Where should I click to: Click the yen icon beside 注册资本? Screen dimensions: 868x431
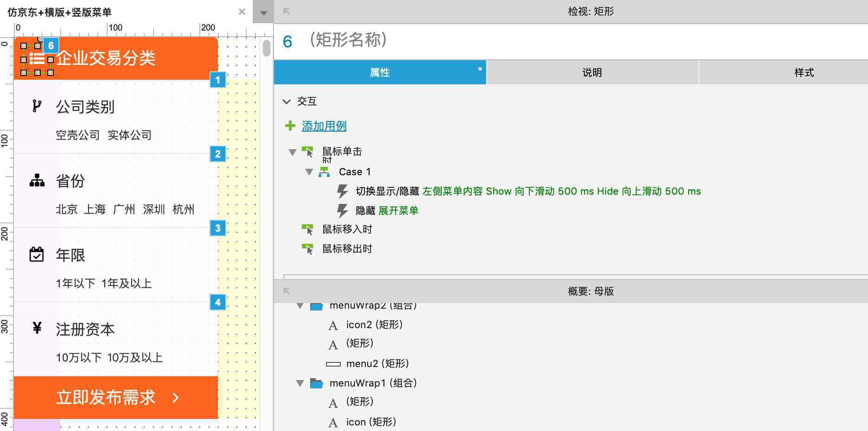(37, 328)
